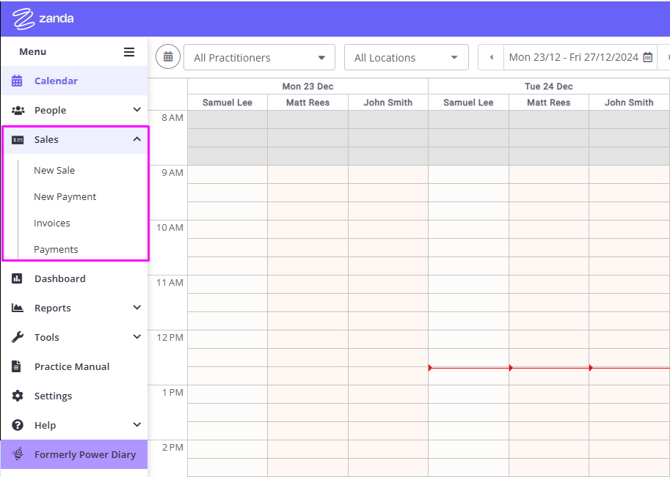Viewport: 670px width, 477px height.
Task: Open the All Locations dropdown
Action: click(x=406, y=58)
